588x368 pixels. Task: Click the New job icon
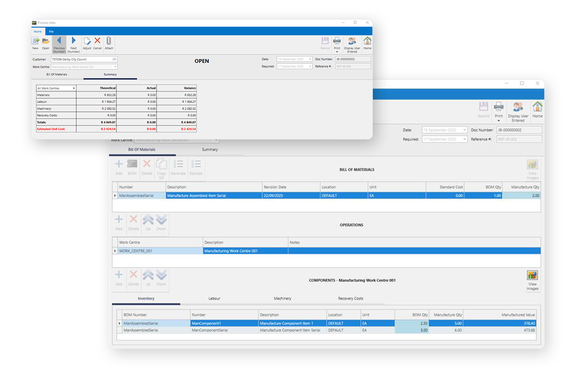[36, 41]
